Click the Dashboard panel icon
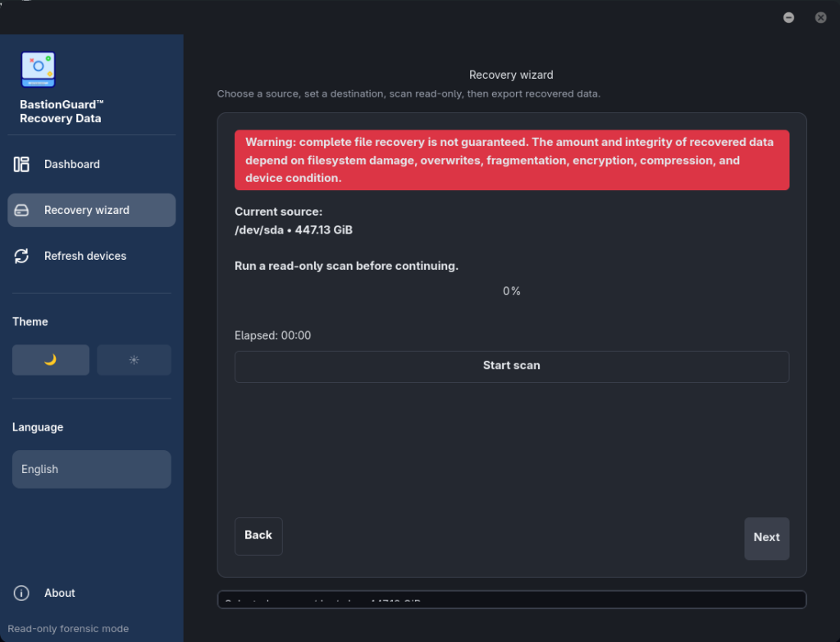The height and width of the screenshot is (642, 840). coord(21,164)
